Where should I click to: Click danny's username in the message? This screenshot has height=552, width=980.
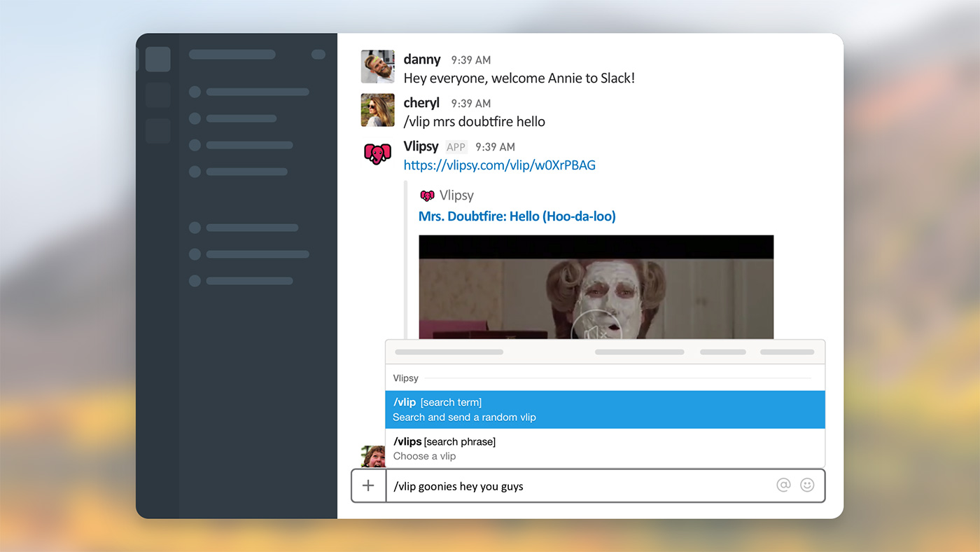pyautogui.click(x=422, y=60)
